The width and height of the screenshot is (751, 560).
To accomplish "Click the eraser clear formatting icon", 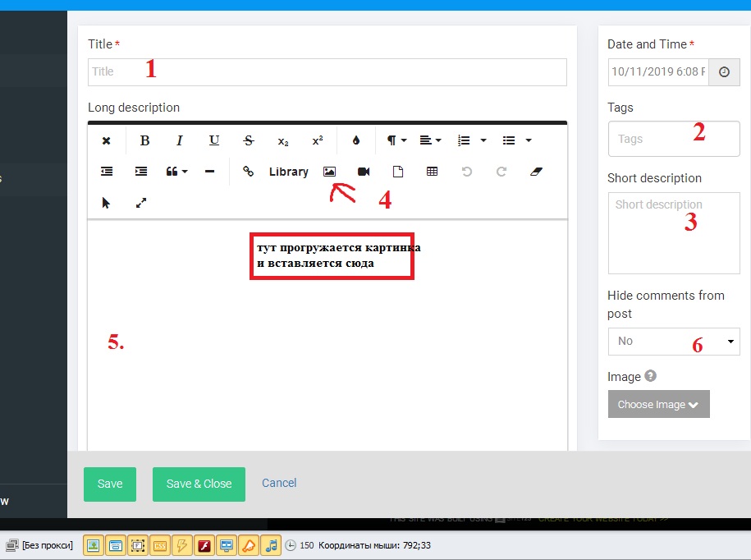I will 536,172.
